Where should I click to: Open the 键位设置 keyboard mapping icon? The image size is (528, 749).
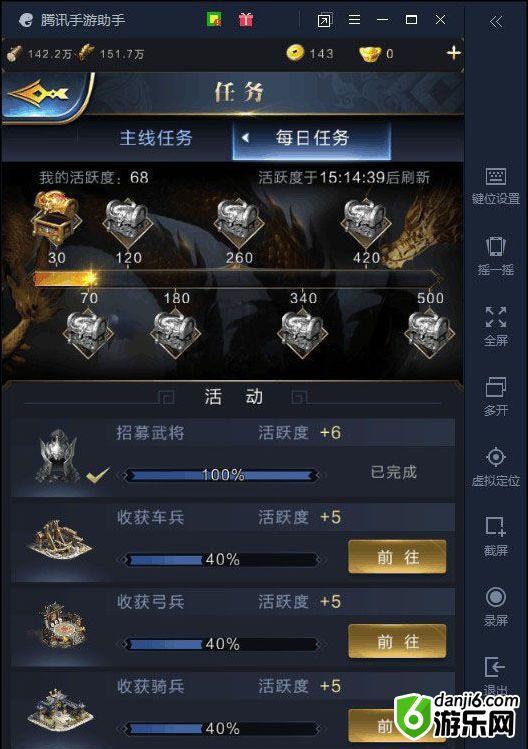[x=496, y=176]
